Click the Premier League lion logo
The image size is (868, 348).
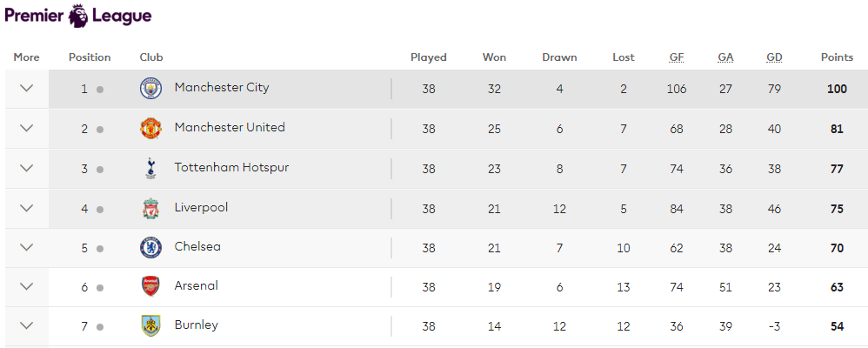click(78, 15)
